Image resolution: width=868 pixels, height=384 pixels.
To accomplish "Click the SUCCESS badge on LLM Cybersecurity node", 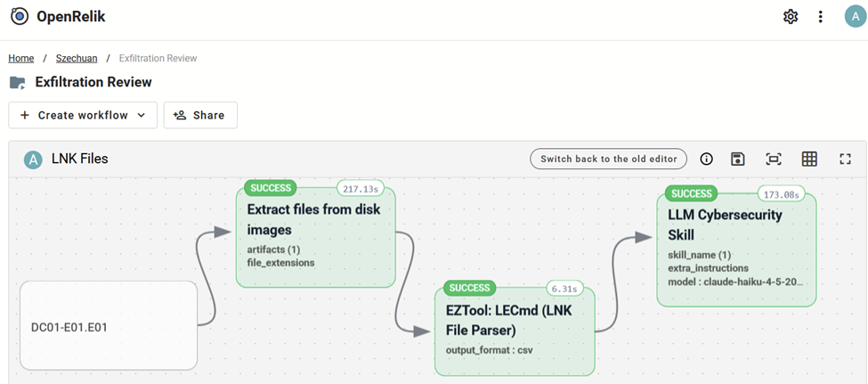I will tap(692, 194).
